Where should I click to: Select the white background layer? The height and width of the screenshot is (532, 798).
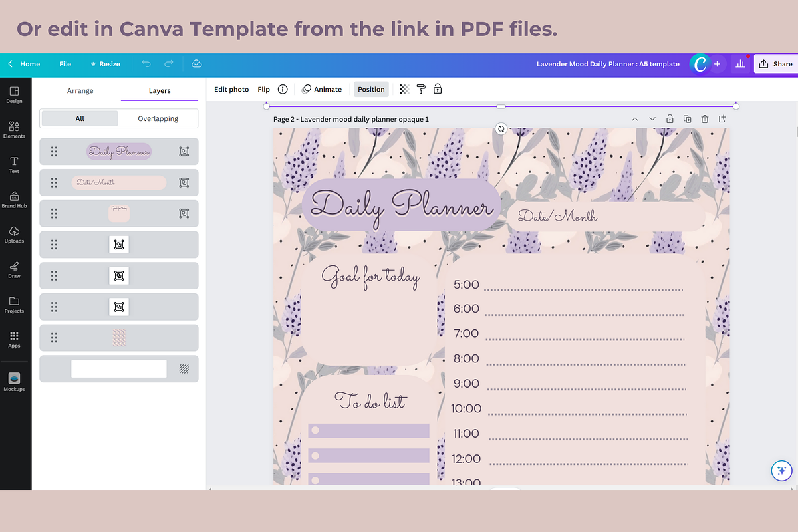[x=119, y=369]
